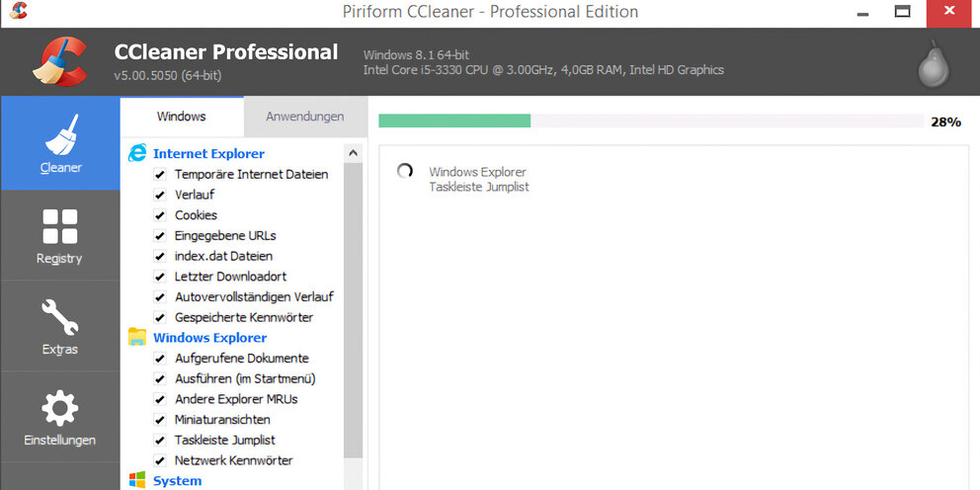Open the Registry section in the sidebar
The width and height of the screenshot is (980, 490).
click(x=60, y=236)
